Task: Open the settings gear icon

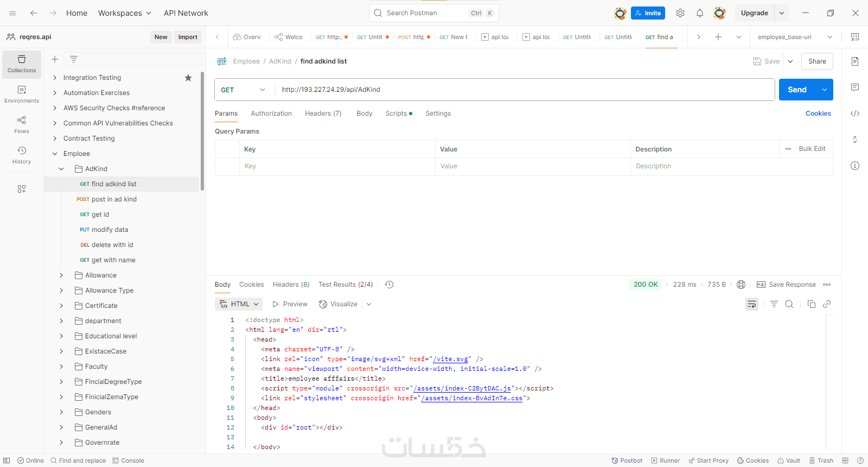Action: point(680,13)
